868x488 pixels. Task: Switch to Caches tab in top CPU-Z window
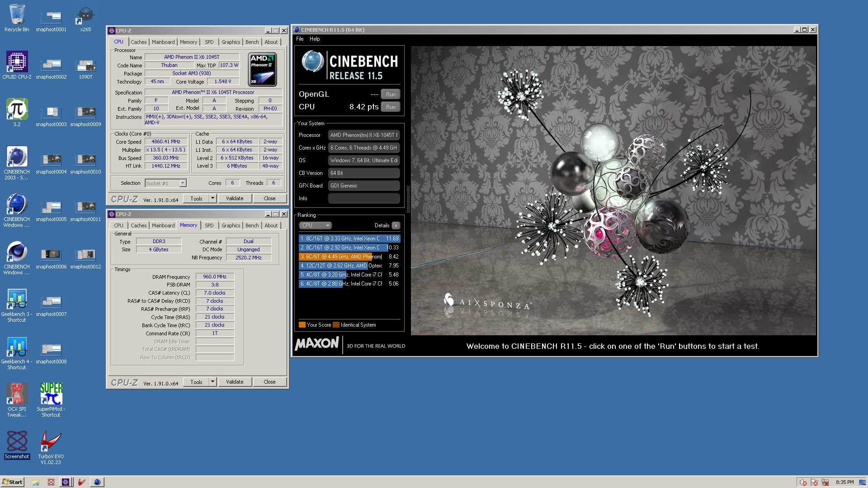coord(138,42)
